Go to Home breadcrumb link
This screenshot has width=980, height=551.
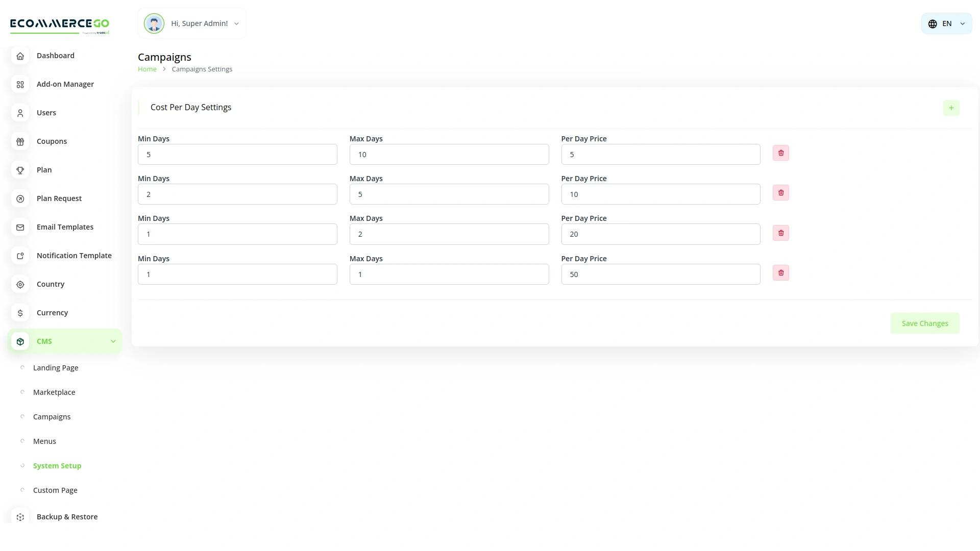pyautogui.click(x=147, y=69)
